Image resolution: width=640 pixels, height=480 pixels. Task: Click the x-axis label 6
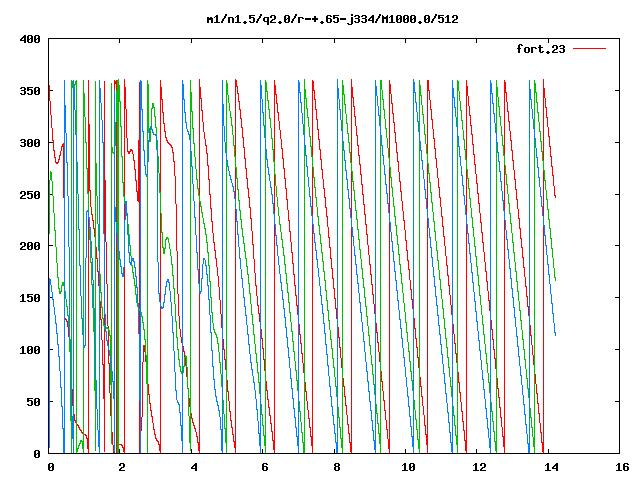[265, 467]
